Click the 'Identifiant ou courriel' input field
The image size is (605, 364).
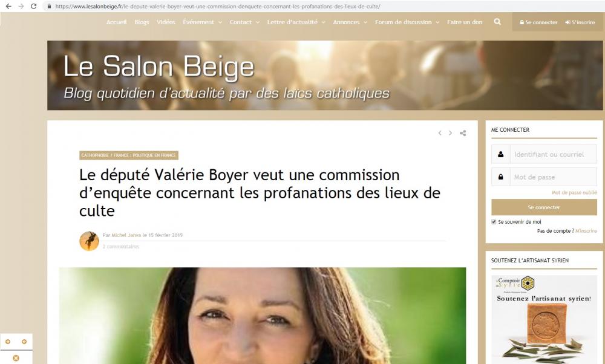tap(554, 154)
